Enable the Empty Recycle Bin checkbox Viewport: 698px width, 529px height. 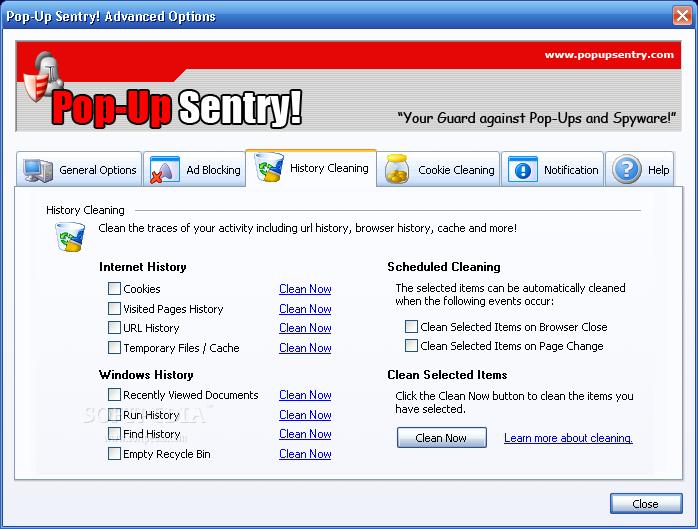[114, 454]
